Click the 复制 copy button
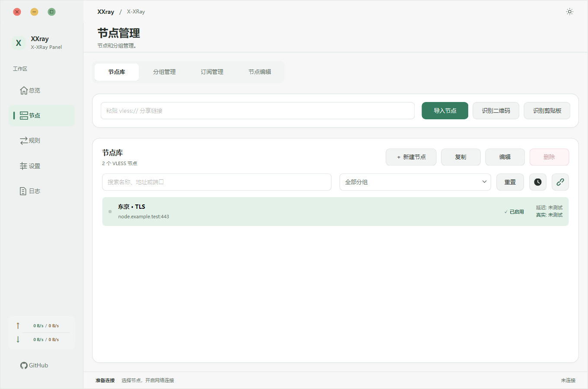588x389 pixels. click(x=461, y=157)
